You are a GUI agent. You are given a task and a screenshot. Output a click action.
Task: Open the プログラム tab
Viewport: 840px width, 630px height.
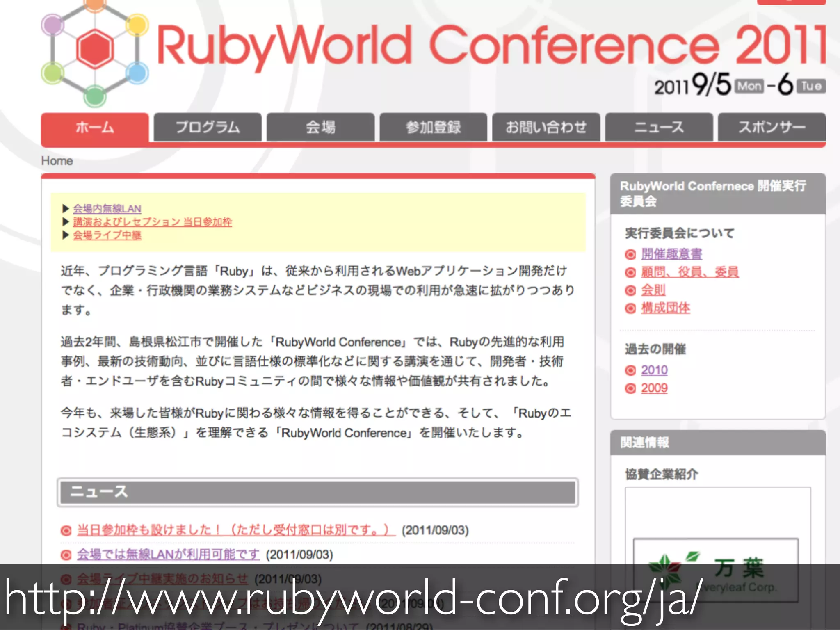click(x=208, y=127)
